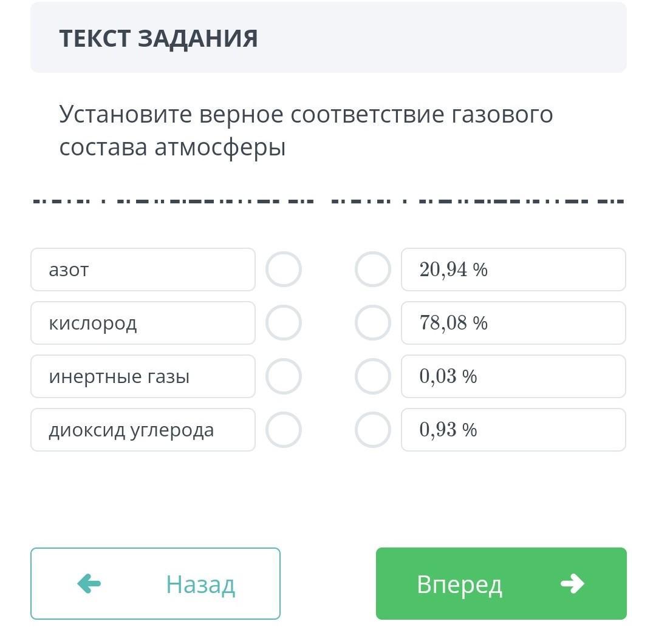This screenshot has height=644, width=656.
Task: Click the right arrow icon on Вперед
Action: pyautogui.click(x=572, y=583)
